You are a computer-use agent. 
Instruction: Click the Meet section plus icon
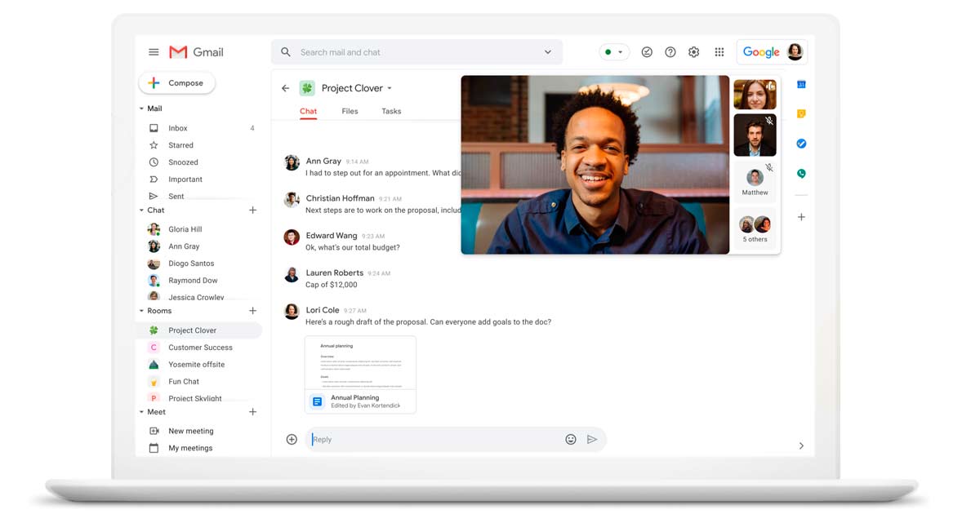[x=253, y=412]
